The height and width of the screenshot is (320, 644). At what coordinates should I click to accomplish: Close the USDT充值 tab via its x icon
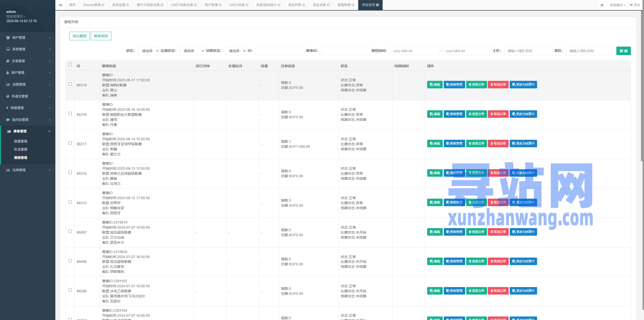pos(247,5)
